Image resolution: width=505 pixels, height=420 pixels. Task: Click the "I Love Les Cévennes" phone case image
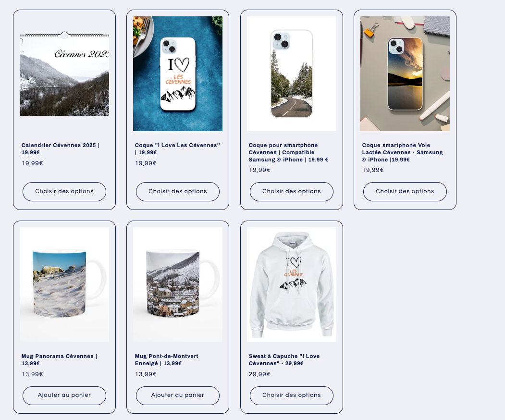pos(178,74)
